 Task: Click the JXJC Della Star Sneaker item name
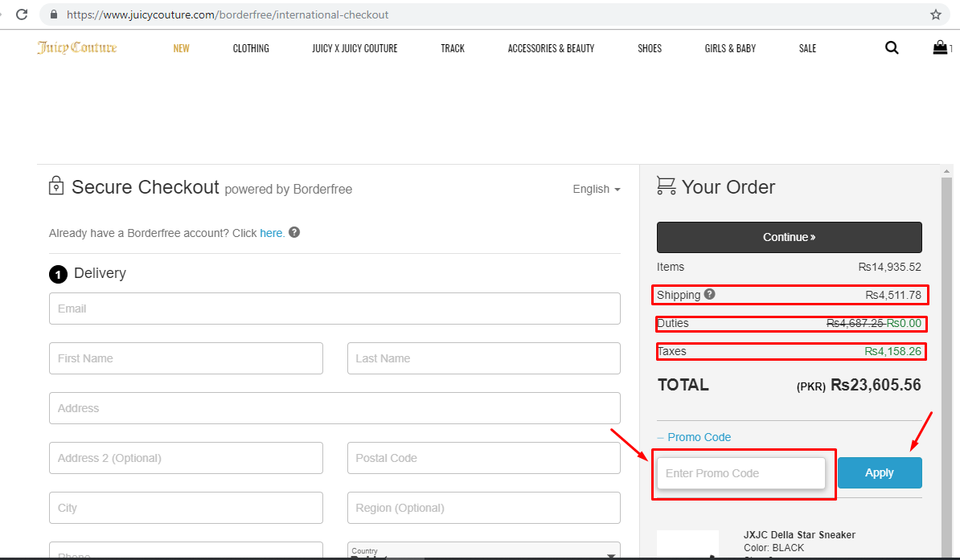[799, 535]
